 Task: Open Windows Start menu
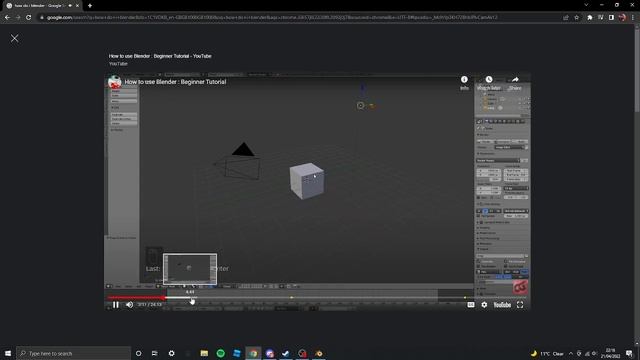point(8,353)
